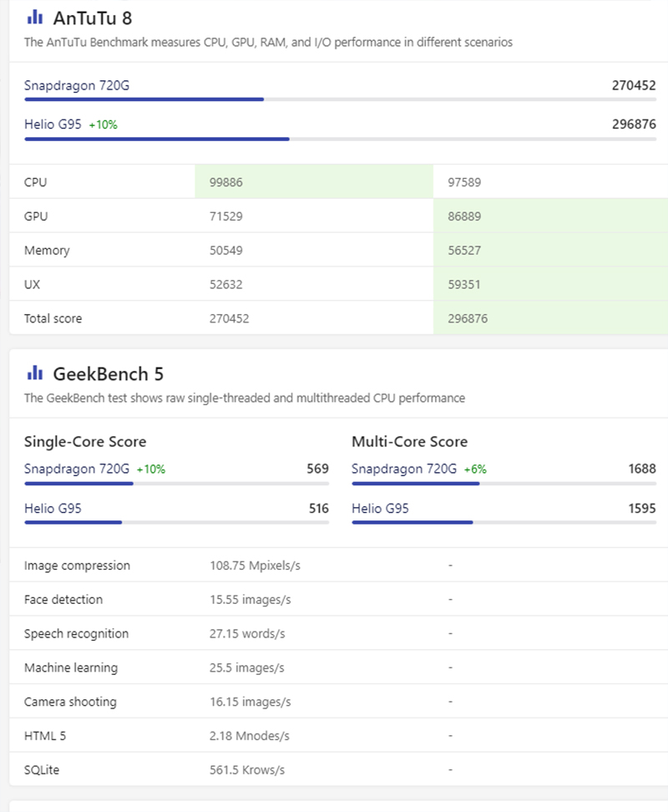This screenshot has height=812, width=668.
Task: Click the GPU row label
Action: (36, 216)
